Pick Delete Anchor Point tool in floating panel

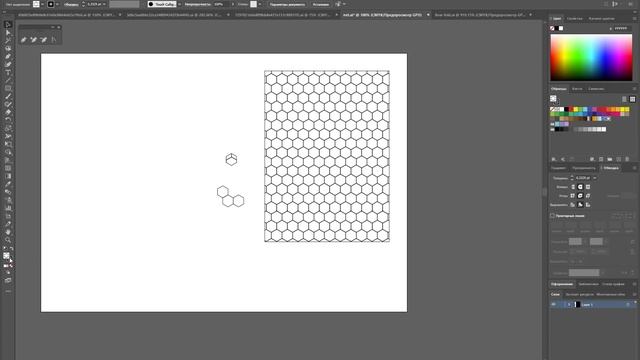(44, 40)
